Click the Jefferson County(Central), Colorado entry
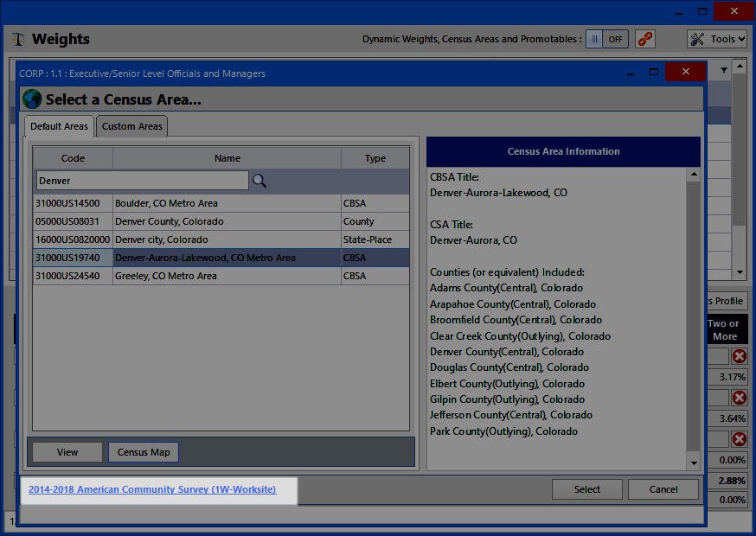Image resolution: width=756 pixels, height=536 pixels. pos(511,415)
